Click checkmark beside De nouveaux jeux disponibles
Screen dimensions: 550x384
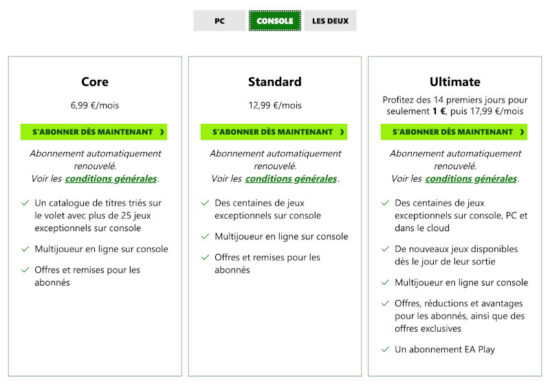(385, 249)
